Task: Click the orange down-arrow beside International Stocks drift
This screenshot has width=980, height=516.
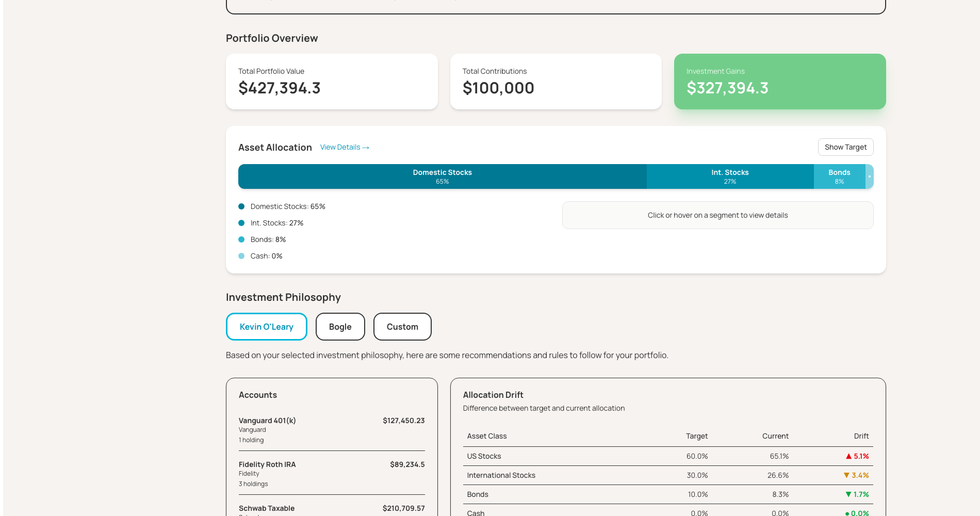Action: (x=846, y=475)
